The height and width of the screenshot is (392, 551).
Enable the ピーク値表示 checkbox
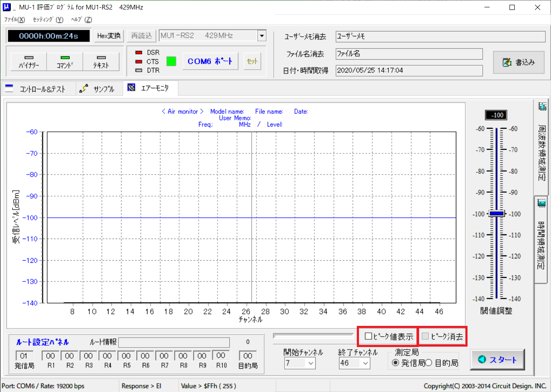pos(368,337)
